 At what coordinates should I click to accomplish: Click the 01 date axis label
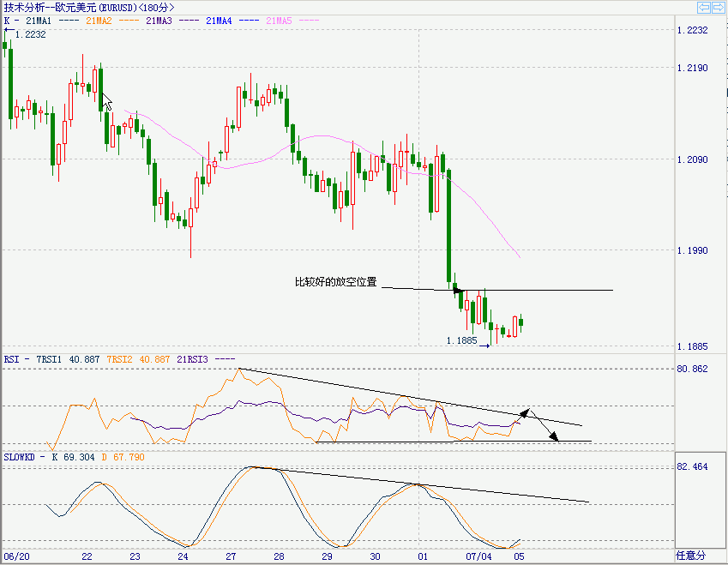click(423, 556)
